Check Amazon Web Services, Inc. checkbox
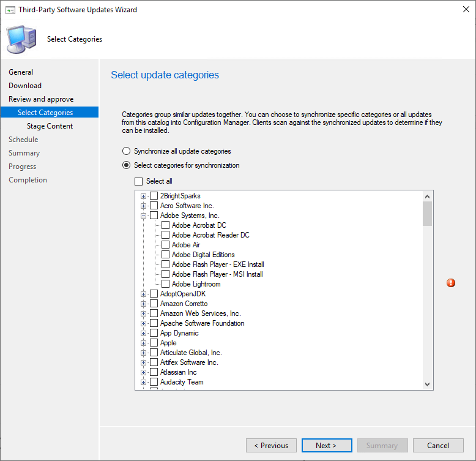 [x=154, y=313]
